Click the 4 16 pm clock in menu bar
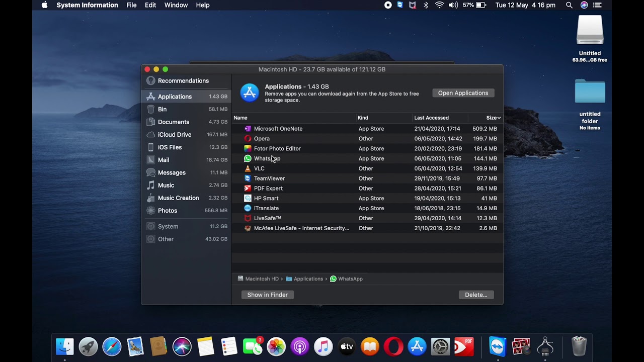The height and width of the screenshot is (362, 644). (525, 5)
